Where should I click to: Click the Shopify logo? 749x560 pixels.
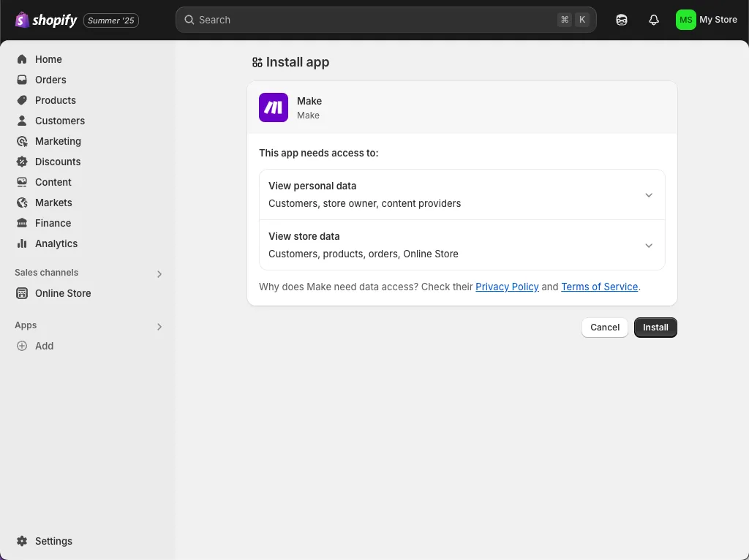46,20
